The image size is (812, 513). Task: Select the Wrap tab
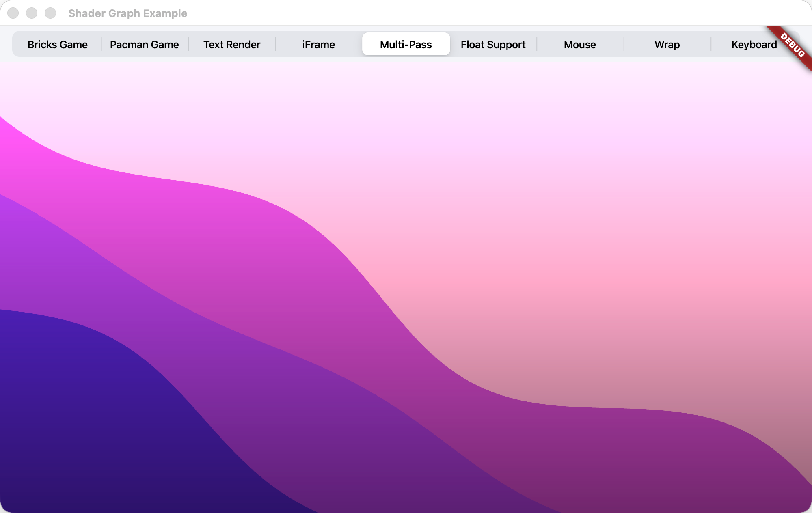[667, 44]
